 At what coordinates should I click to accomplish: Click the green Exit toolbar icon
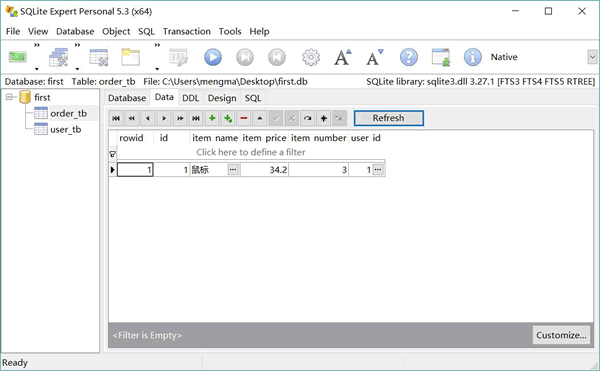pyautogui.click(x=18, y=57)
